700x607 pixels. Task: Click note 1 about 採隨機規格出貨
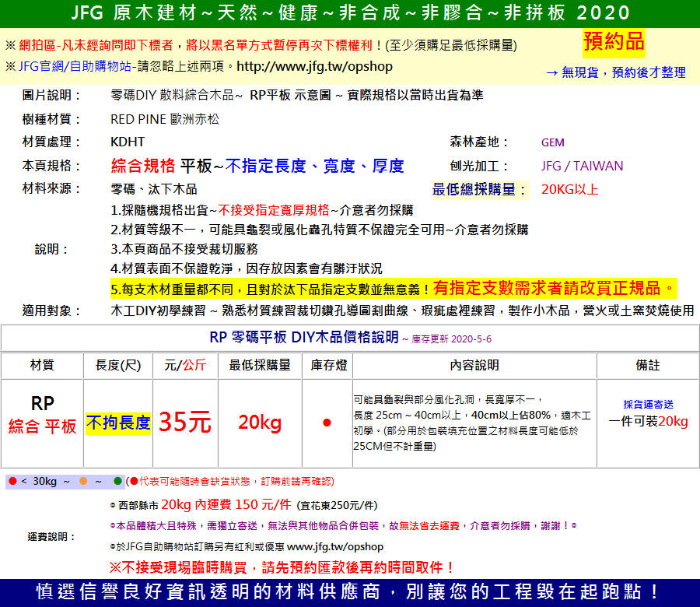click(x=262, y=210)
